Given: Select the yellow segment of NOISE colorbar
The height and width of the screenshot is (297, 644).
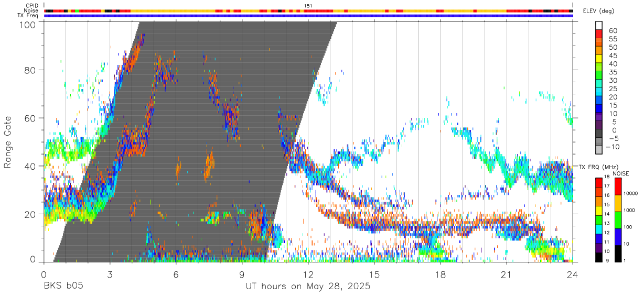Looking at the screenshot, I should [x=617, y=203].
